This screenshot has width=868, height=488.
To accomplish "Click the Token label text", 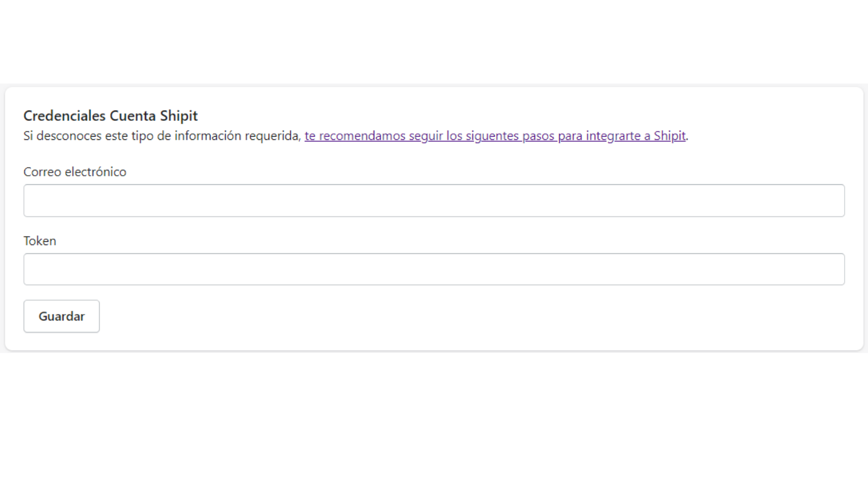I will coord(40,241).
